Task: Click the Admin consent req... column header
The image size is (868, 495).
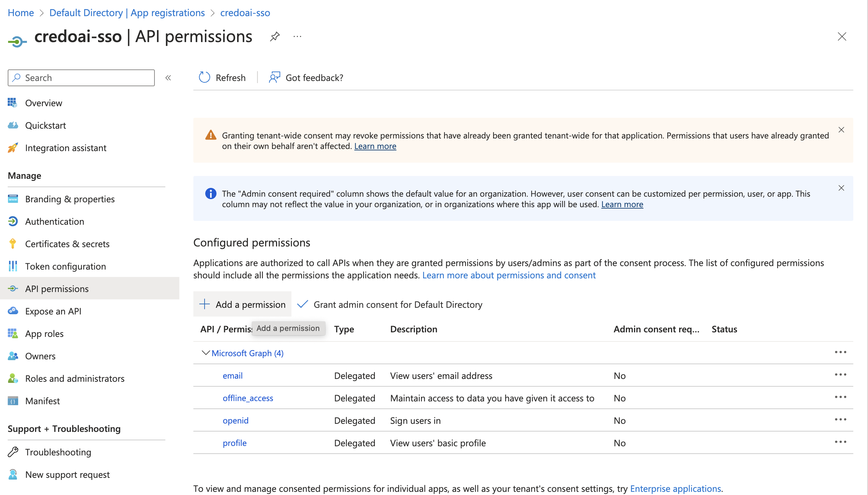Action: point(656,329)
